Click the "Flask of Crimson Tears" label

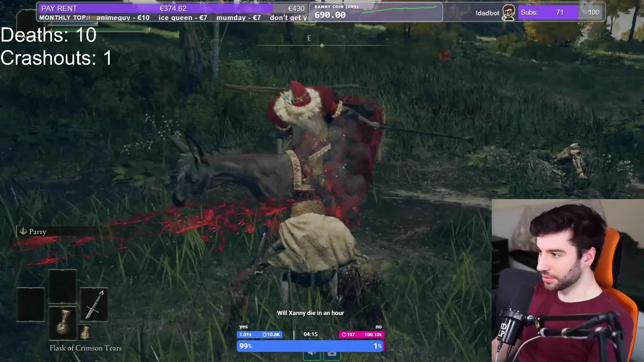tap(86, 348)
